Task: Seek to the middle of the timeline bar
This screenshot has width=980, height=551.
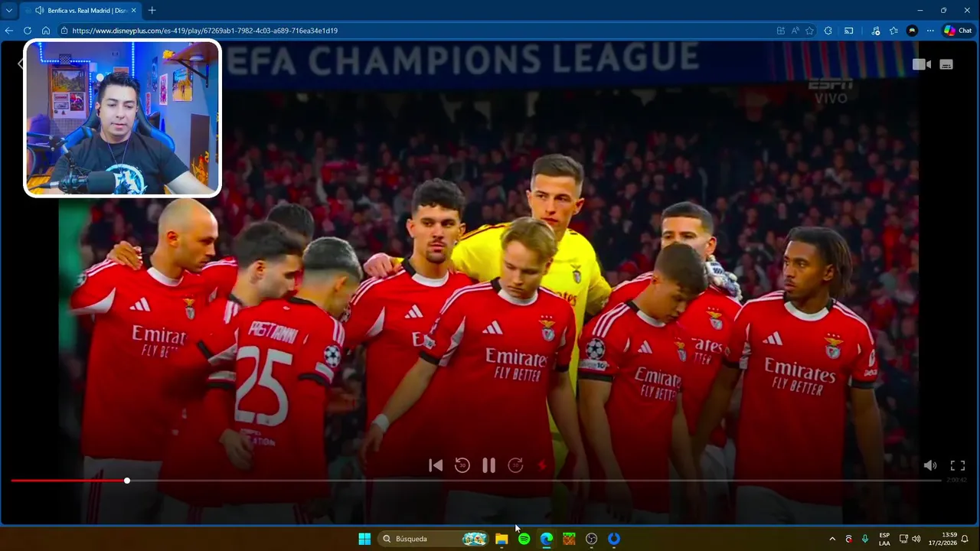Action: (x=476, y=481)
